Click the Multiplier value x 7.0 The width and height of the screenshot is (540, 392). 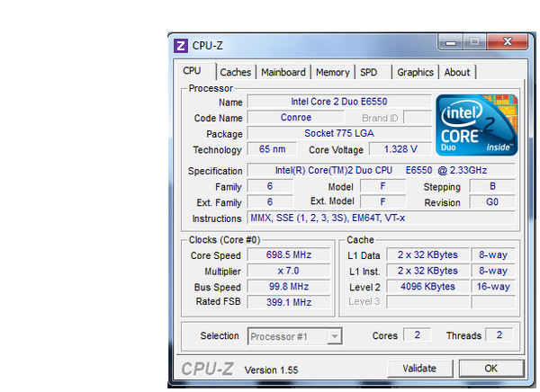coord(289,271)
